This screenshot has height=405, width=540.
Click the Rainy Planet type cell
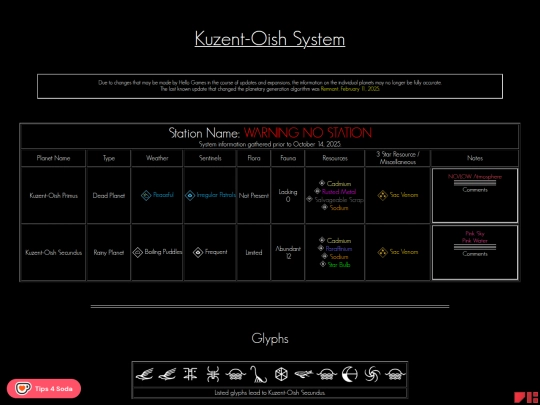click(x=109, y=252)
